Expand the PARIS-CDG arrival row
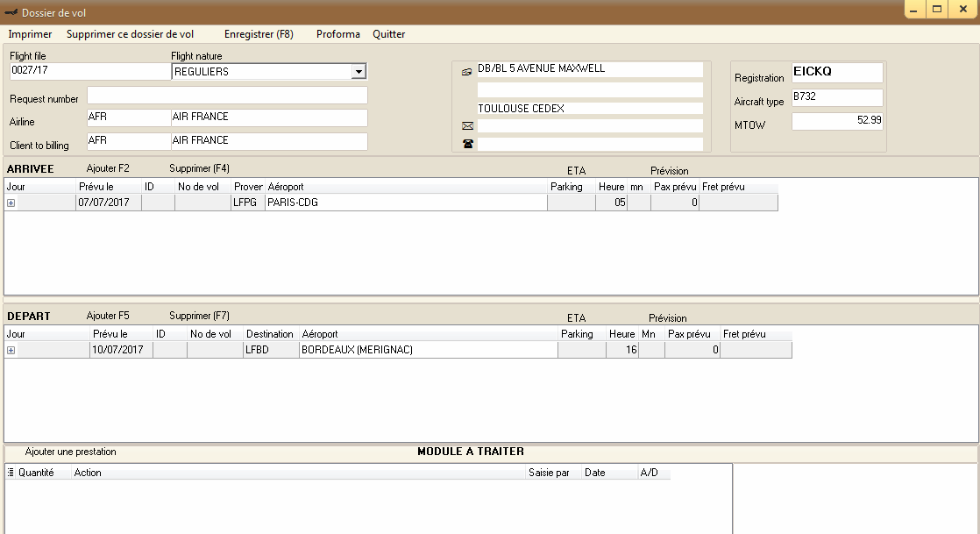This screenshot has height=534, width=980. [11, 203]
